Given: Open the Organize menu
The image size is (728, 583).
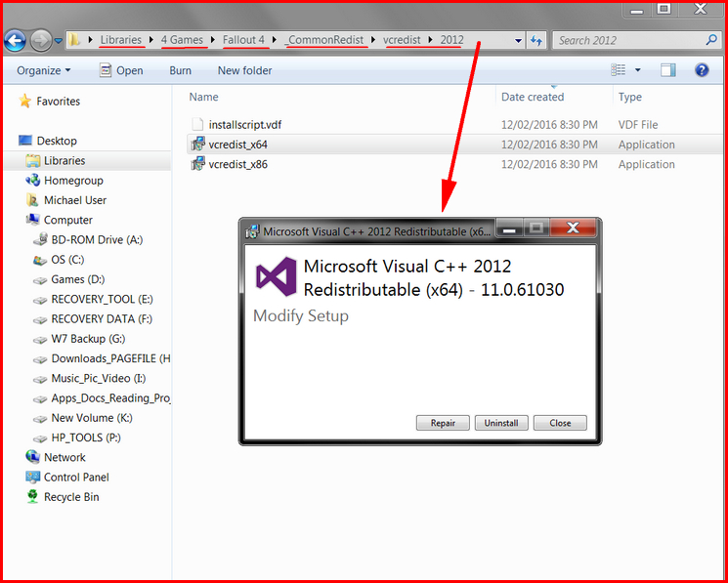Looking at the screenshot, I should (44, 70).
